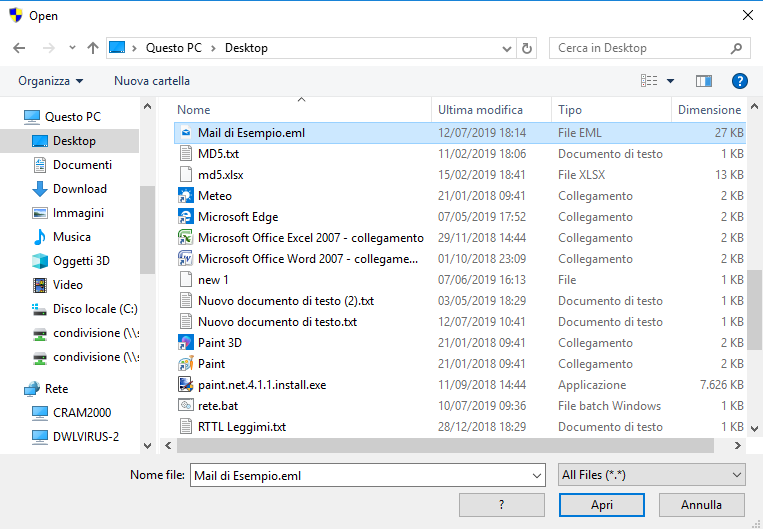Open the Organizza menu

(x=51, y=81)
